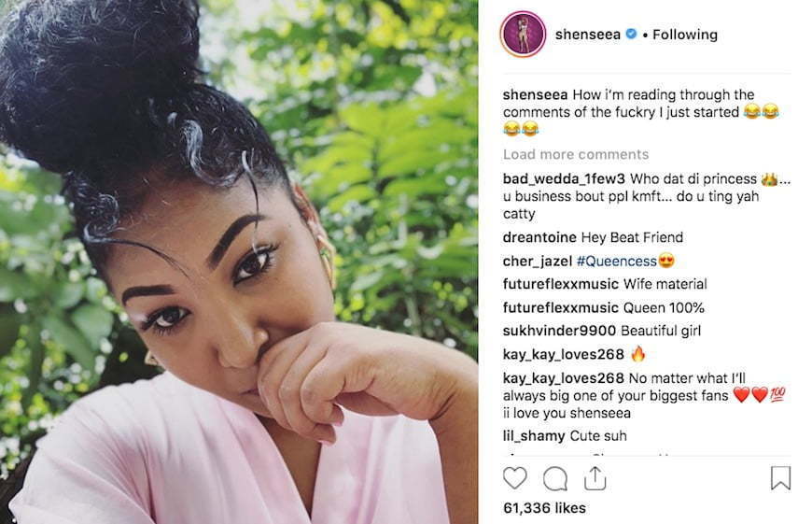812x524 pixels.
Task: Open futureflexxmusic from the Wife material comment
Action: (x=560, y=284)
